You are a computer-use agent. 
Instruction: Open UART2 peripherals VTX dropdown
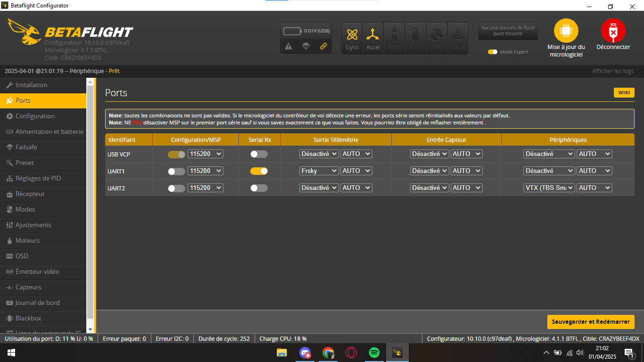(549, 188)
